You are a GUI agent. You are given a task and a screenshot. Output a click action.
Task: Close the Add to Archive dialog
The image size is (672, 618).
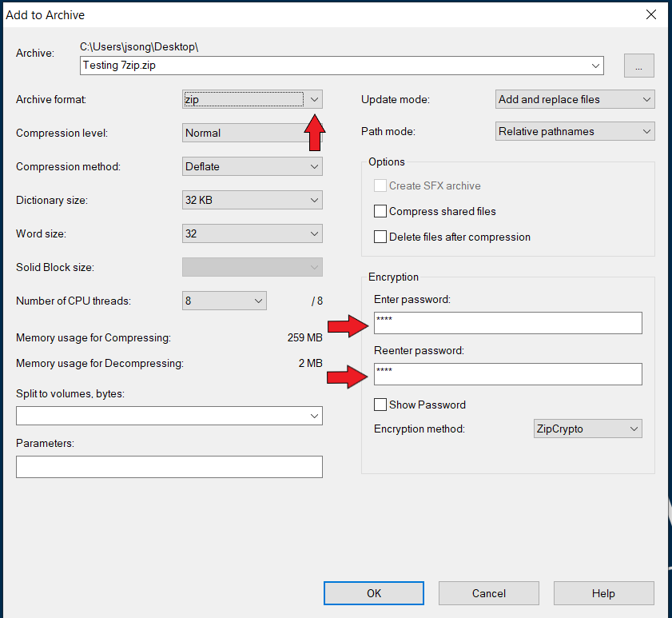[x=652, y=14]
